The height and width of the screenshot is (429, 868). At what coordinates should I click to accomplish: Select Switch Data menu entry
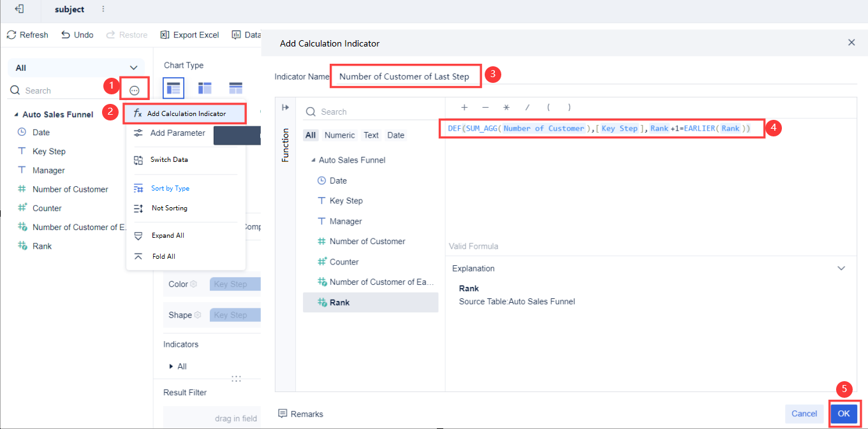click(169, 159)
